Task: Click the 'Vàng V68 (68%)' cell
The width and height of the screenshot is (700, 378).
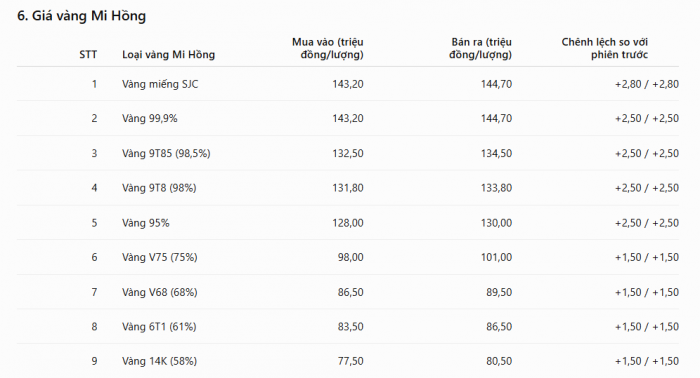Action: click(x=159, y=292)
